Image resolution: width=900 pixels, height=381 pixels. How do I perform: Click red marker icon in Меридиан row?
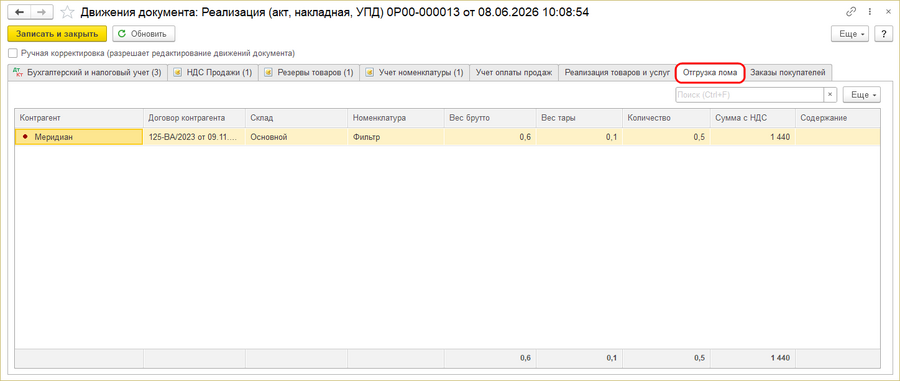pos(25,137)
